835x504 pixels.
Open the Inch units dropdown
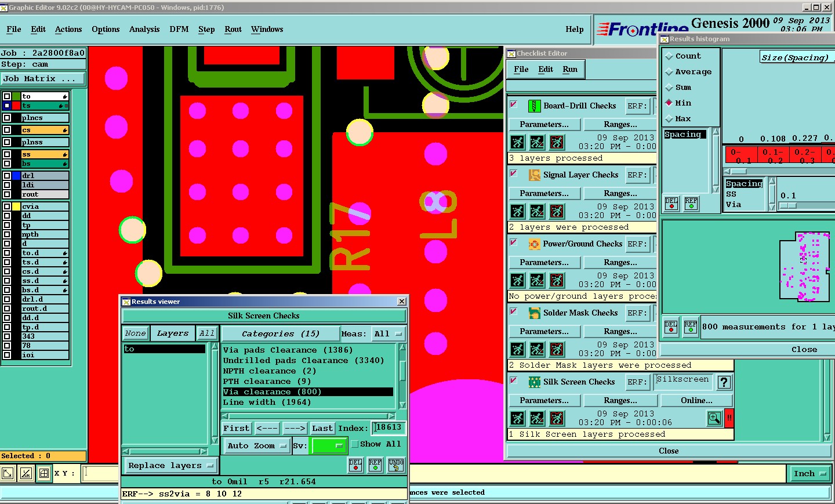coord(810,474)
